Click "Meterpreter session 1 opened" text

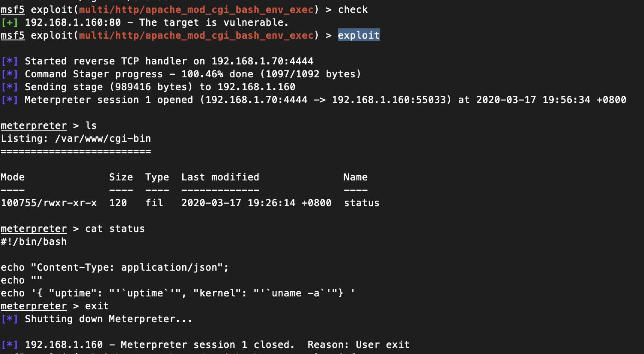pos(109,100)
